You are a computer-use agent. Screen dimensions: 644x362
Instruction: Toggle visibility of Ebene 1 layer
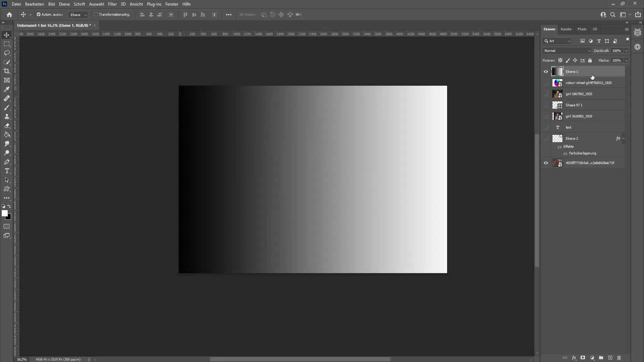pos(545,71)
